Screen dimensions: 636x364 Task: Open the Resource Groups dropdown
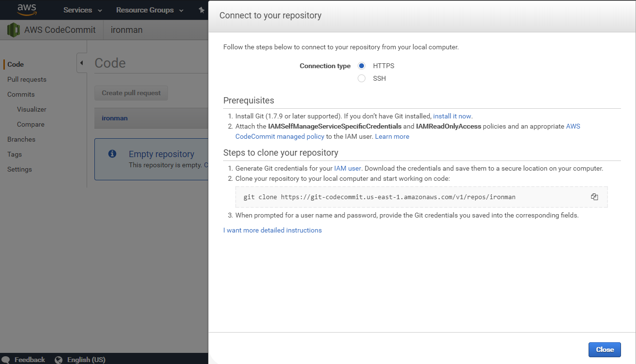point(150,10)
